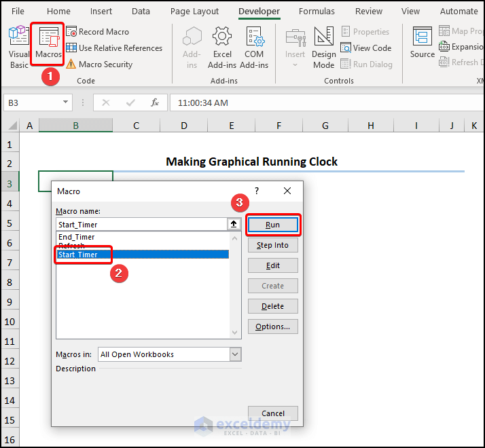This screenshot has height=448, width=485.
Task: Open Excel Add-ins dialog
Action: pos(222,47)
